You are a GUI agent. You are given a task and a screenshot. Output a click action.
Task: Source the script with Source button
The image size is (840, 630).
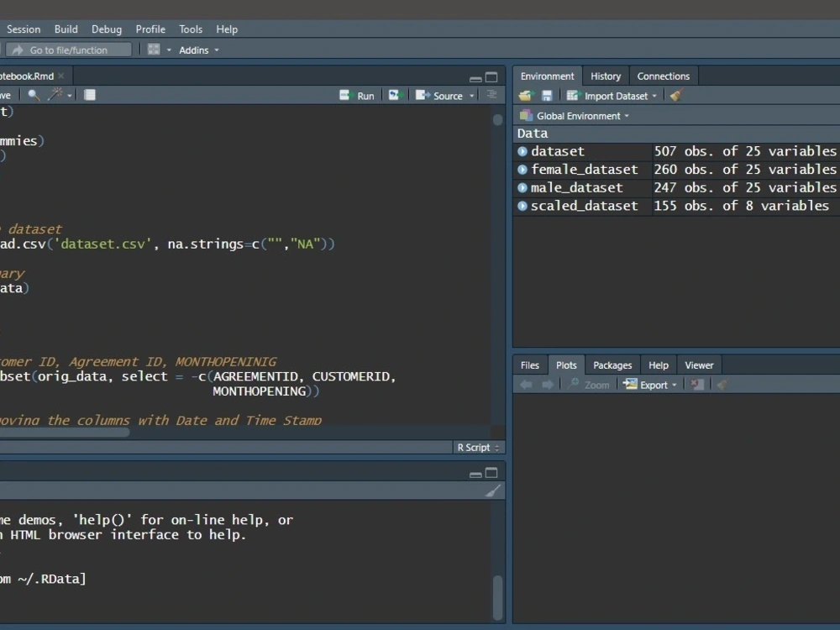click(439, 96)
